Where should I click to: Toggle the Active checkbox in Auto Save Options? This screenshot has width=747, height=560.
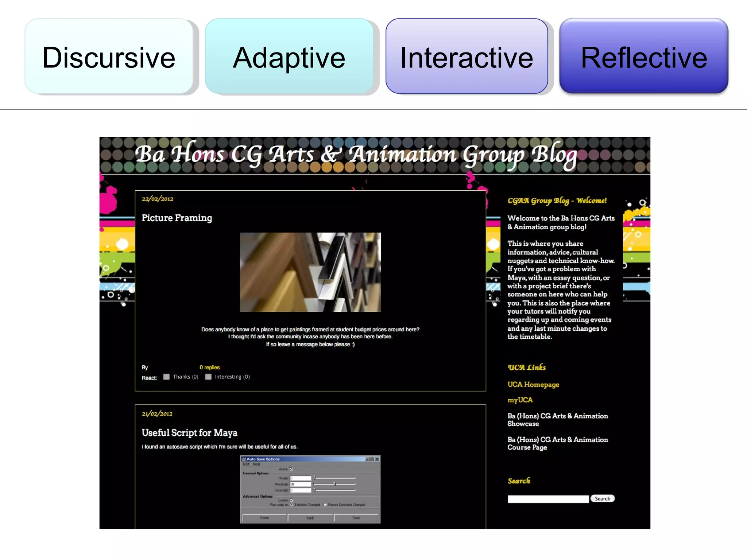[x=291, y=469]
